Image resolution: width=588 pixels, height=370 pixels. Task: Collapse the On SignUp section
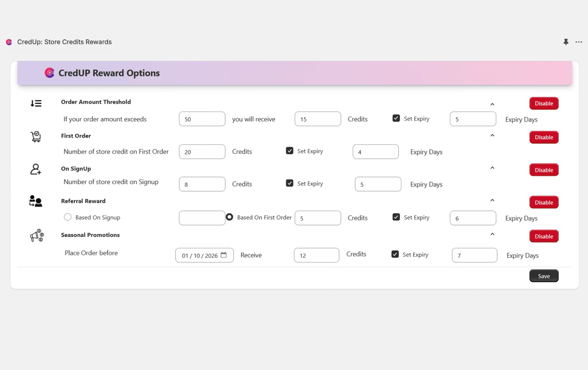pos(492,168)
